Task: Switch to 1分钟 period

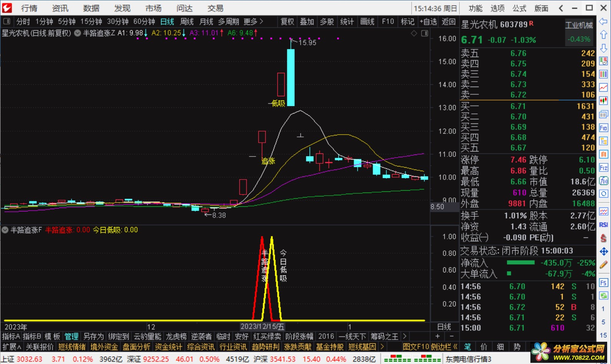Action: pyautogui.click(x=44, y=21)
